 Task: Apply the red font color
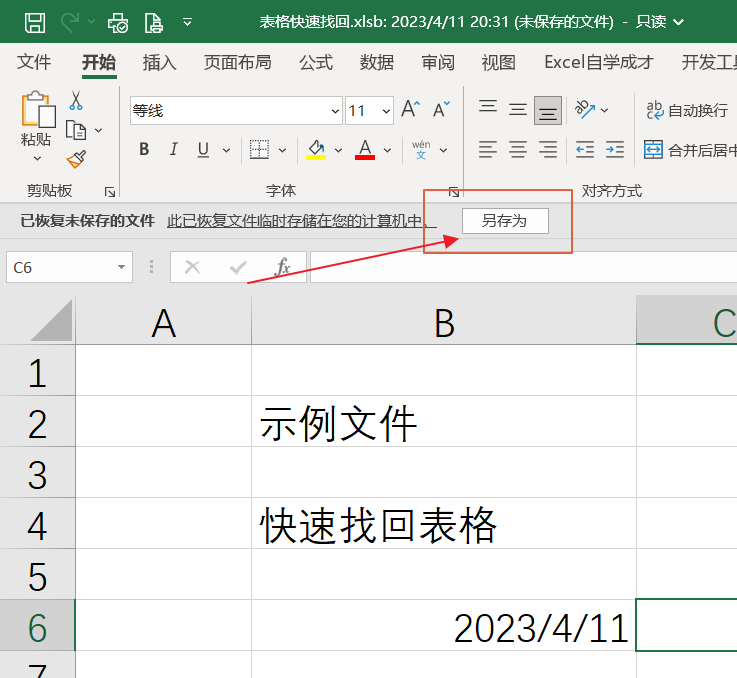(365, 150)
